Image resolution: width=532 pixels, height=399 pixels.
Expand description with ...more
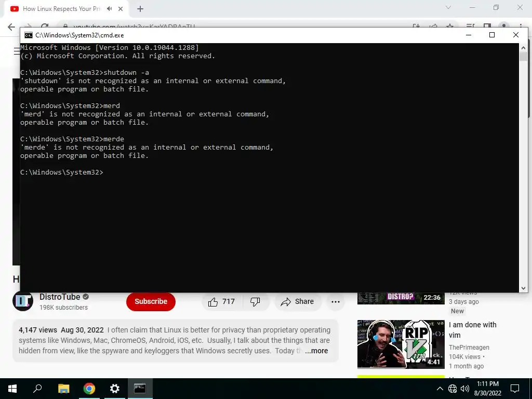coord(316,351)
